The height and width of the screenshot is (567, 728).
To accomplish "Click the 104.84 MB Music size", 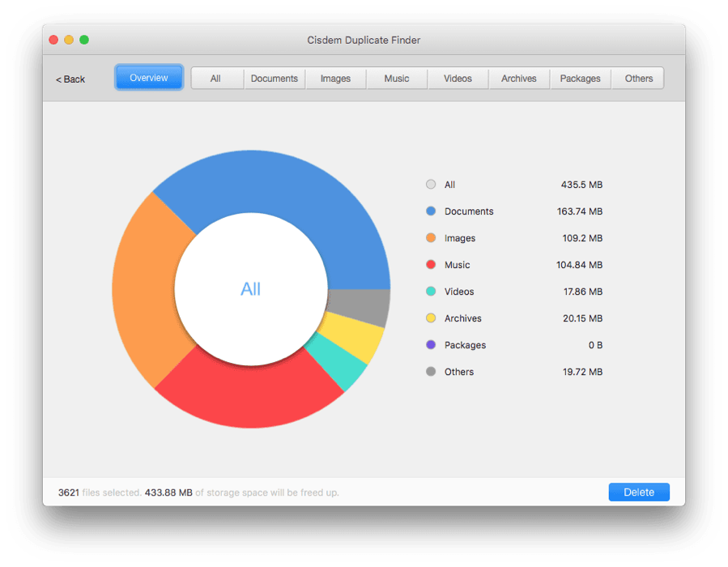I will (x=580, y=265).
